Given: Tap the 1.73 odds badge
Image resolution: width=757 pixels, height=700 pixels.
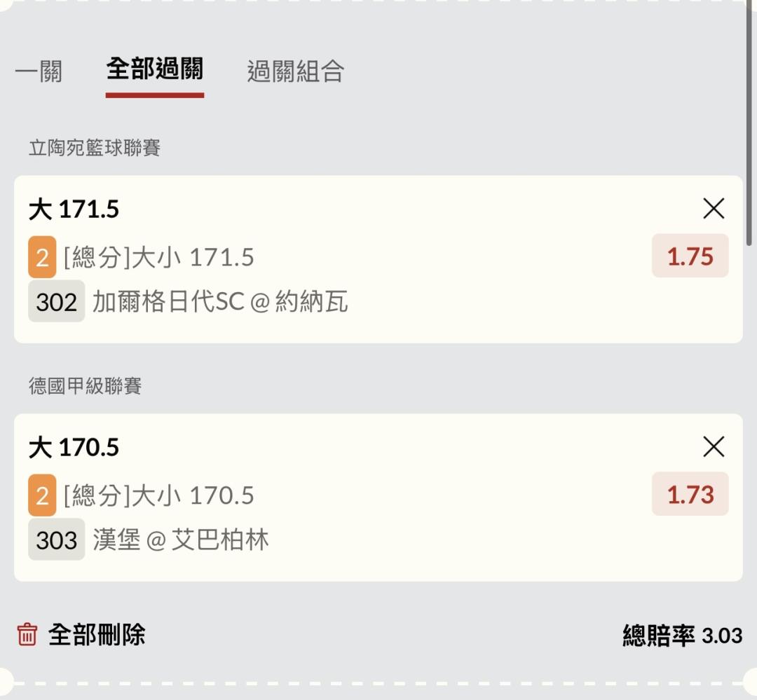Looking at the screenshot, I should (690, 495).
